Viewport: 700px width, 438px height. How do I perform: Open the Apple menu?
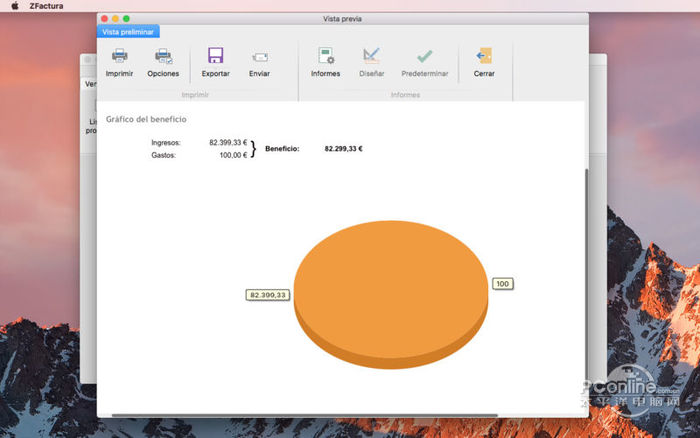click(x=15, y=6)
